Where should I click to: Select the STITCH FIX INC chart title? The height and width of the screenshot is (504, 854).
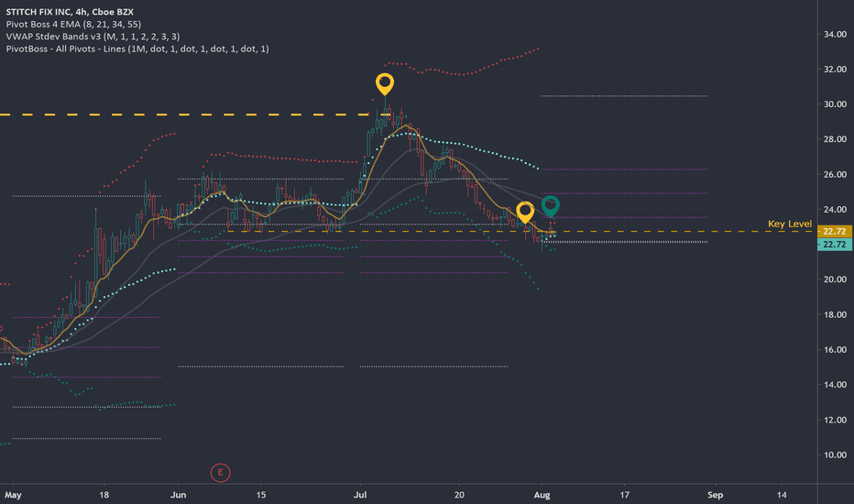click(70, 11)
